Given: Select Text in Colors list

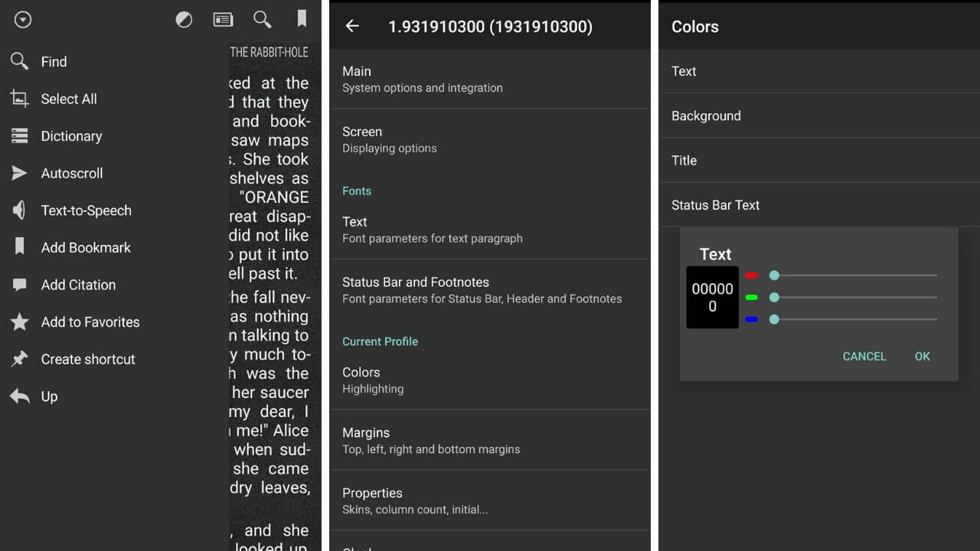Looking at the screenshot, I should 819,71.
